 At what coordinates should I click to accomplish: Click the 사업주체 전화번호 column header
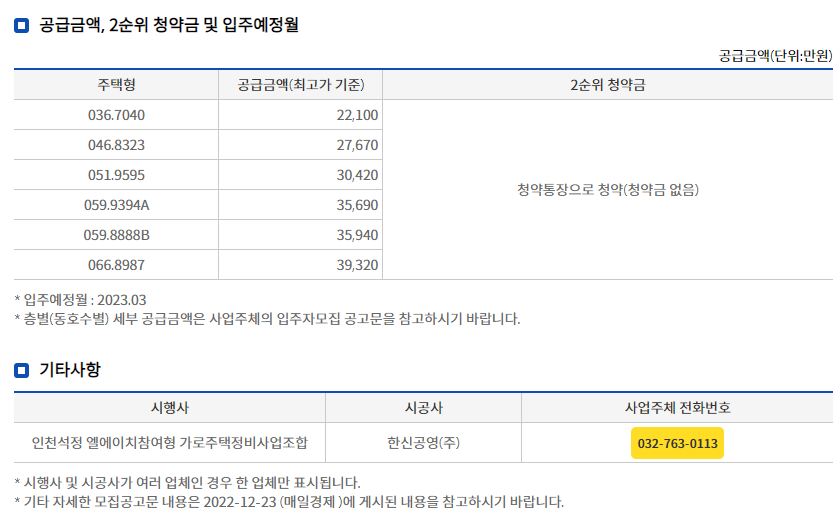677,408
